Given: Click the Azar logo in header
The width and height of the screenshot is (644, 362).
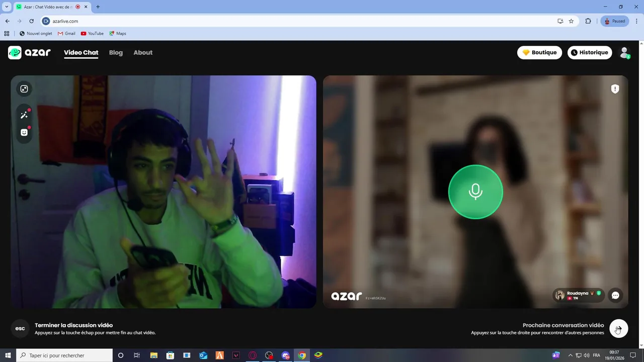Looking at the screenshot, I should [29, 52].
